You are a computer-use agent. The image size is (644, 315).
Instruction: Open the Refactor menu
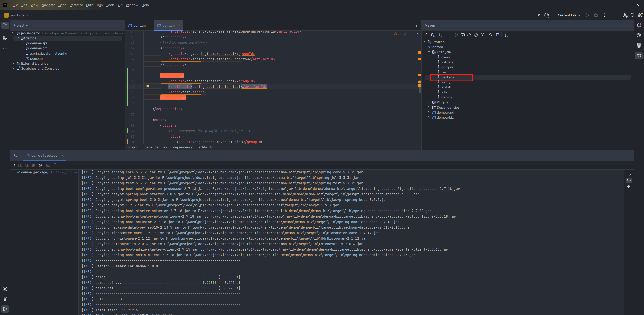point(76,5)
